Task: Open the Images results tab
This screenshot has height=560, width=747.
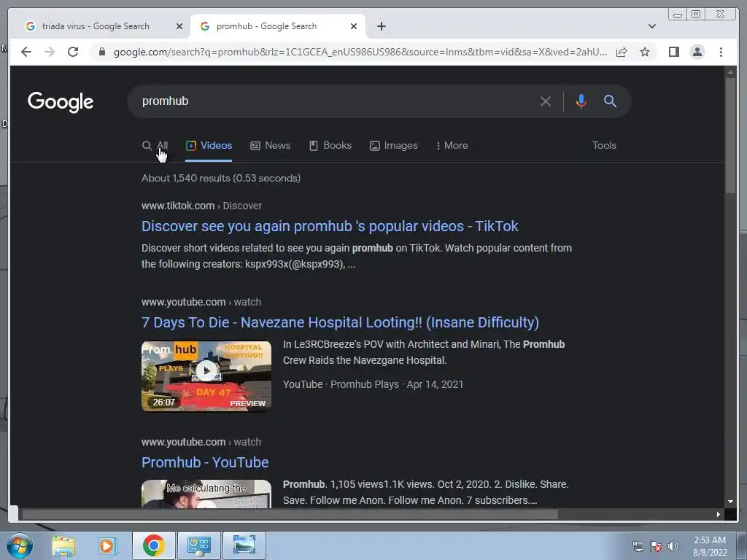Action: tap(393, 145)
